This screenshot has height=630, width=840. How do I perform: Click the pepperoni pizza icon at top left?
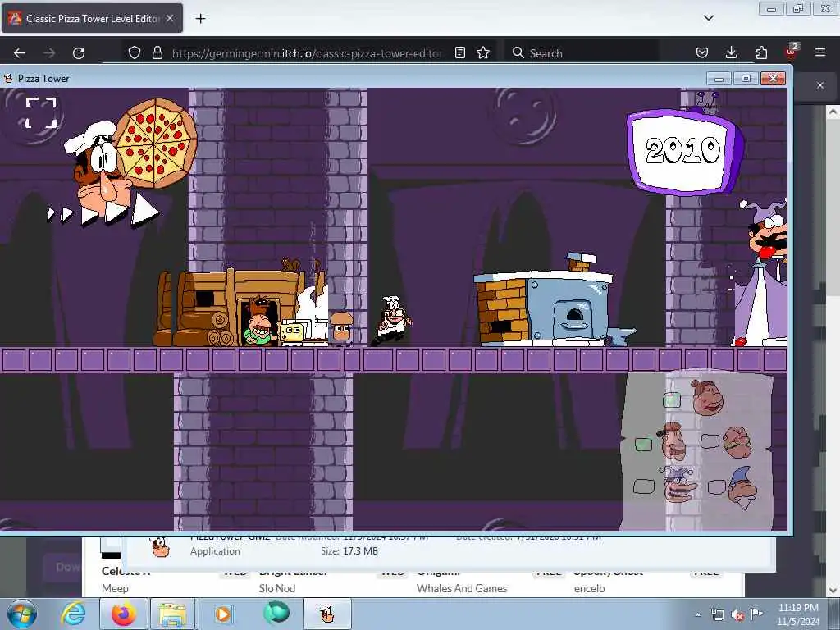point(156,143)
